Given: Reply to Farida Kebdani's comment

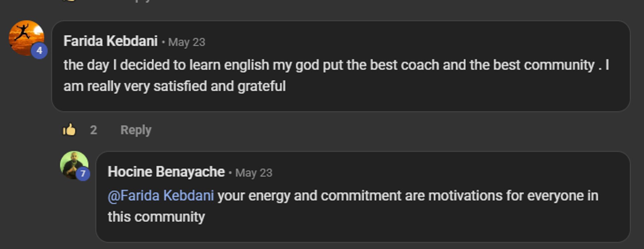Looking at the screenshot, I should tap(136, 130).
